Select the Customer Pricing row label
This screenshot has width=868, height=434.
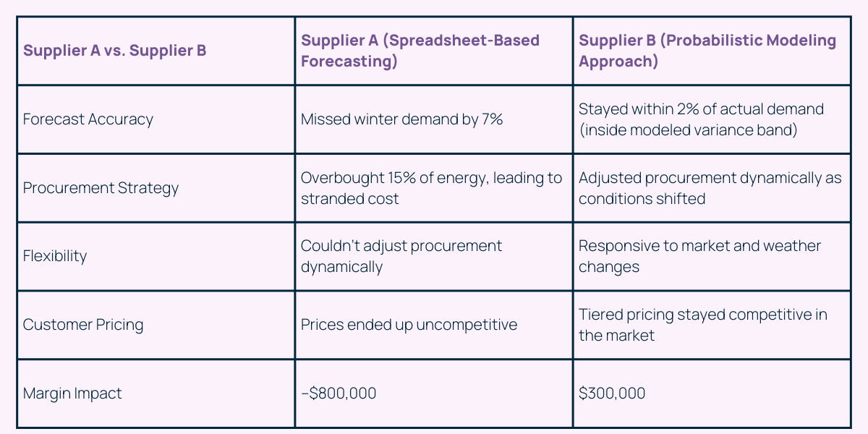pyautogui.click(x=83, y=325)
